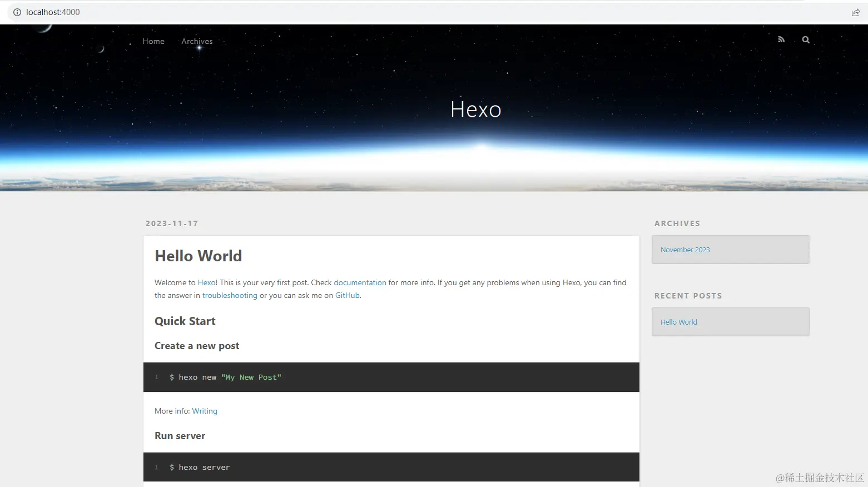Go to the Home menu item
Viewport: 868px width, 487px height.
[x=153, y=41]
